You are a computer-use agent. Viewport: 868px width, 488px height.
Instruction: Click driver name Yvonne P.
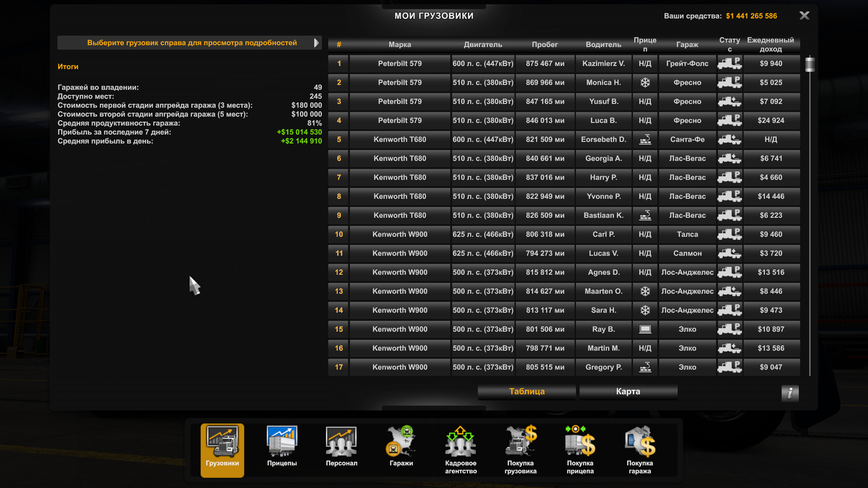pyautogui.click(x=604, y=196)
